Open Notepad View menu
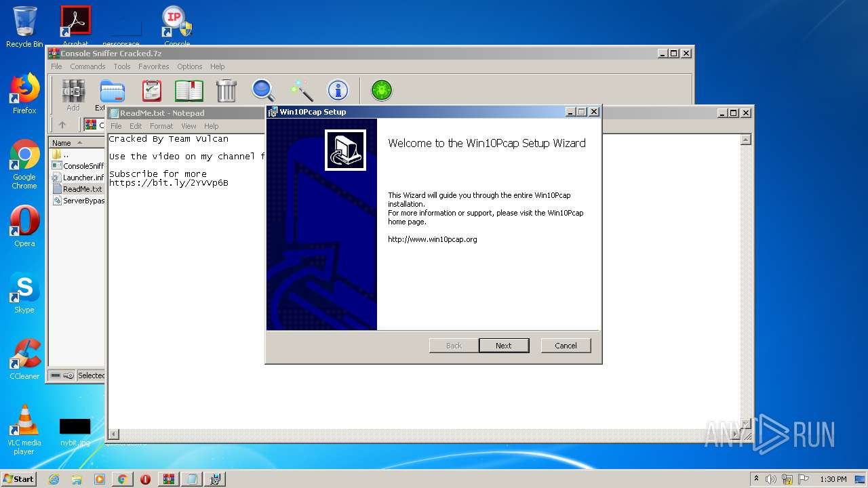Screen dimensions: 868x488 tap(189, 126)
